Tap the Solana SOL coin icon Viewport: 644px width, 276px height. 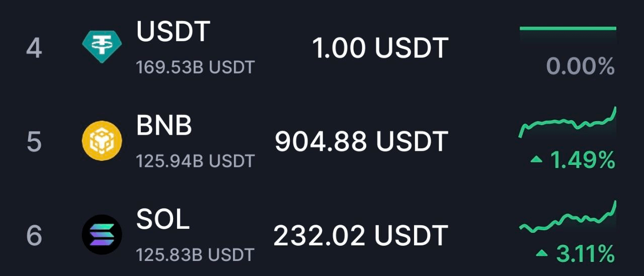pos(102,234)
